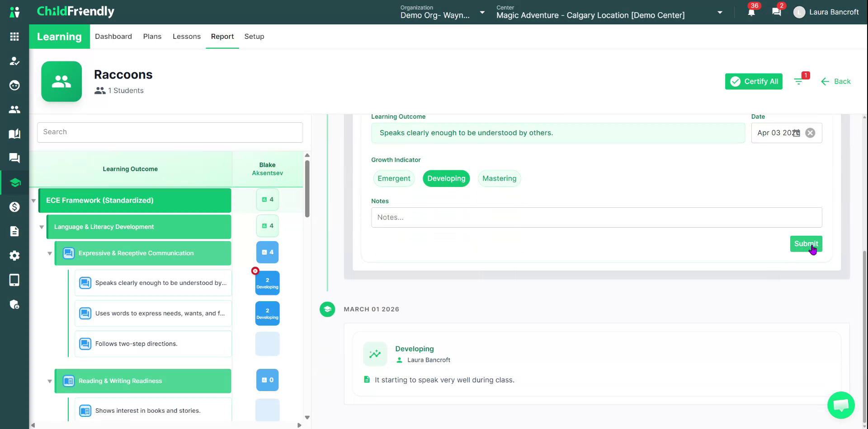
Task: Go to the Report tab
Action: point(222,37)
